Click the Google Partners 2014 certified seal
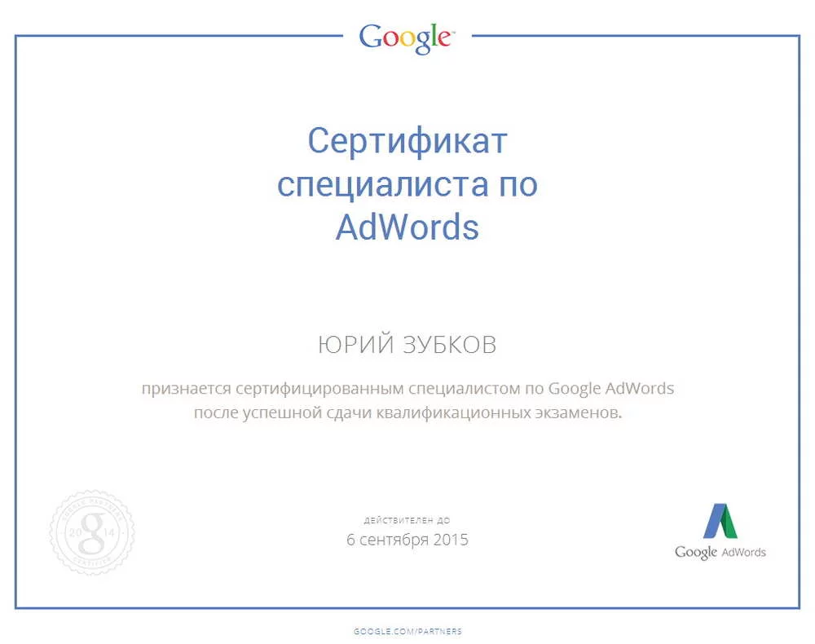815x644 pixels. [92, 532]
